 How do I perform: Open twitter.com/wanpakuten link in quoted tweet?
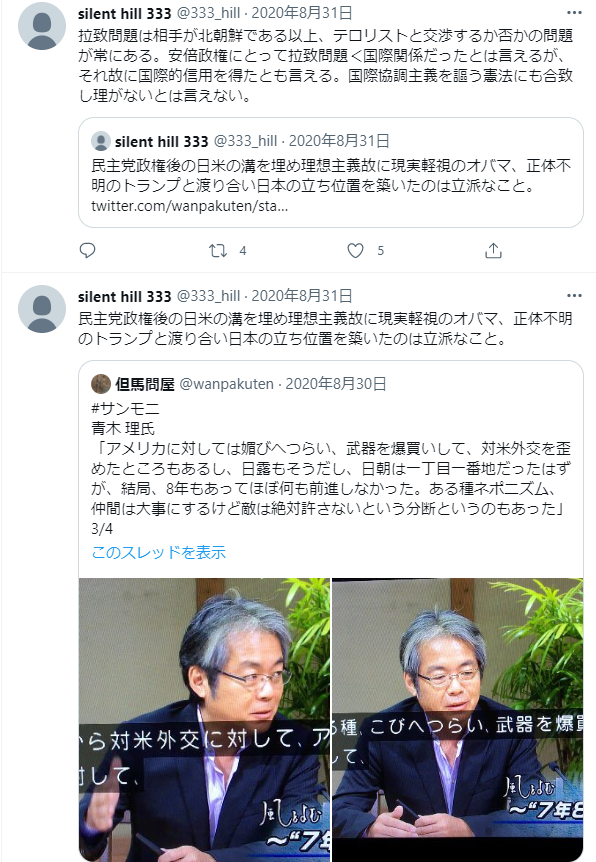189,206
